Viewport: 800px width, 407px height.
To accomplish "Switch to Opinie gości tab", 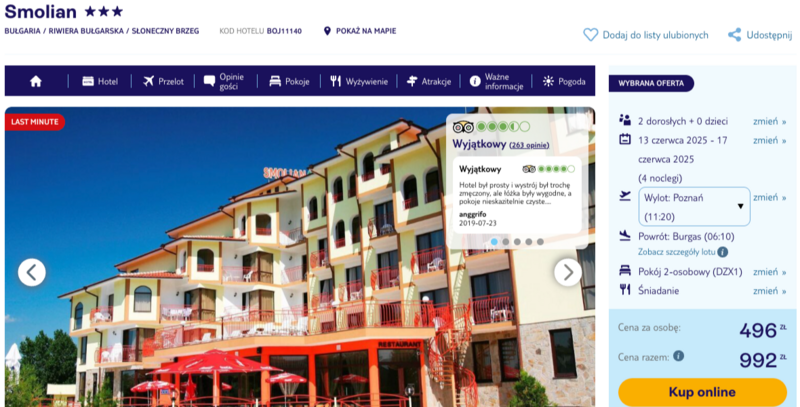I will coord(224,81).
